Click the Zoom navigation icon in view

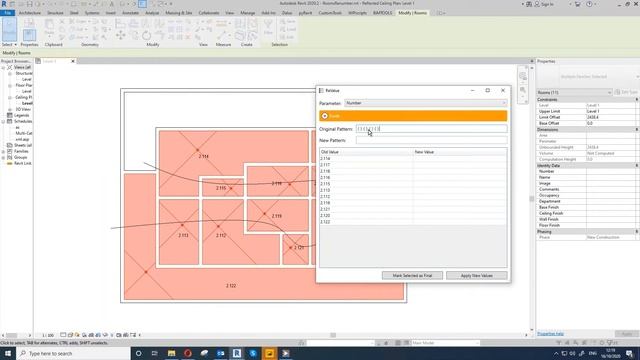[x=523, y=90]
